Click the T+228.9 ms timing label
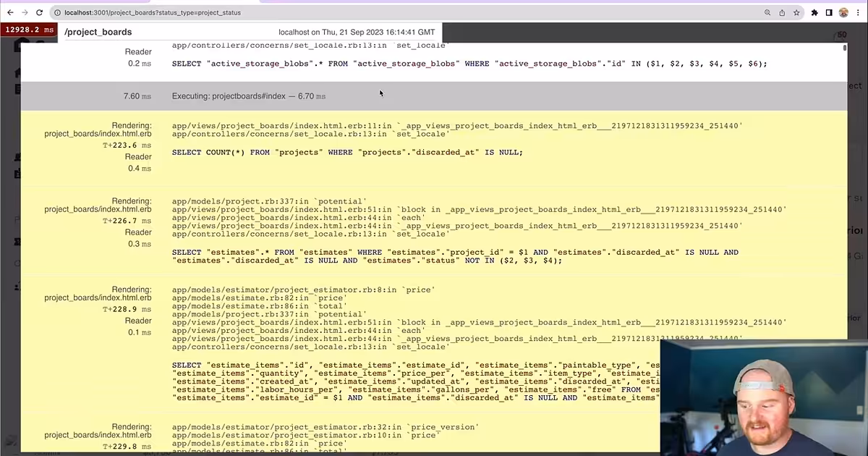 127,309
